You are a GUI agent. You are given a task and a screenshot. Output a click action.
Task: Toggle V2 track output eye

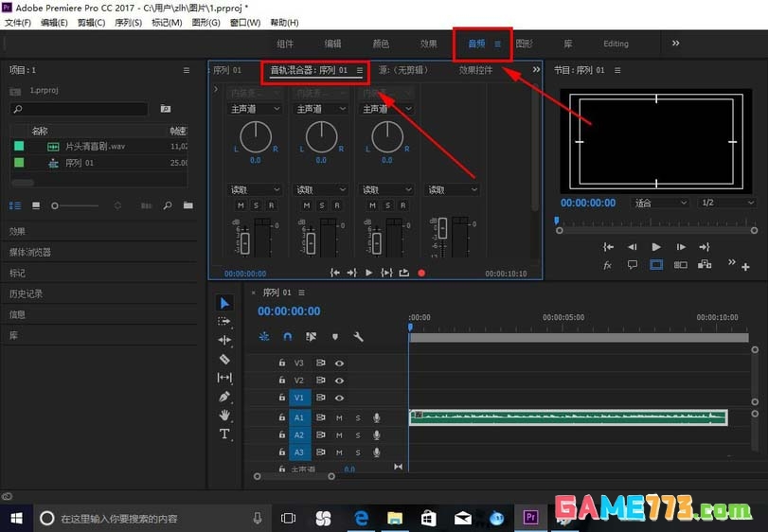tap(339, 381)
